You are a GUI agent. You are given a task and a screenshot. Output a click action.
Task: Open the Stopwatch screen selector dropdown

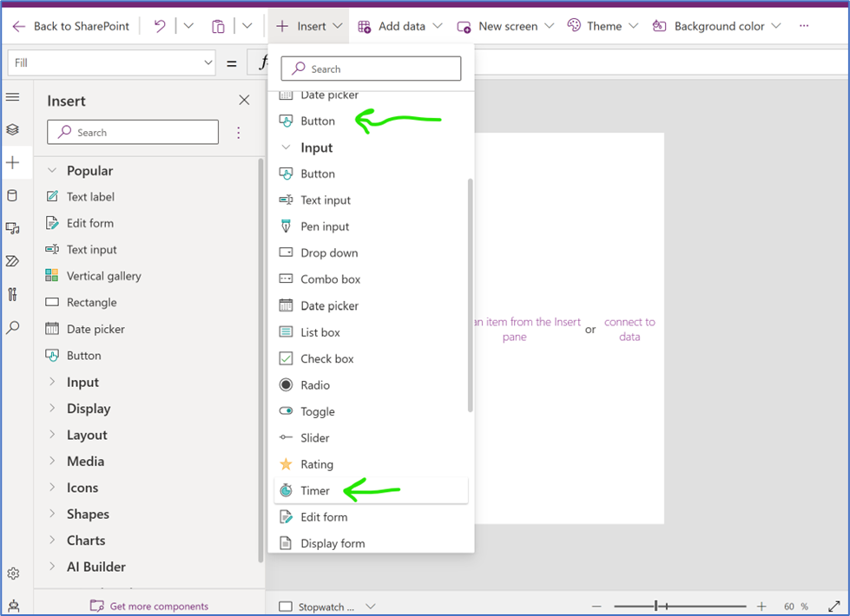(371, 606)
